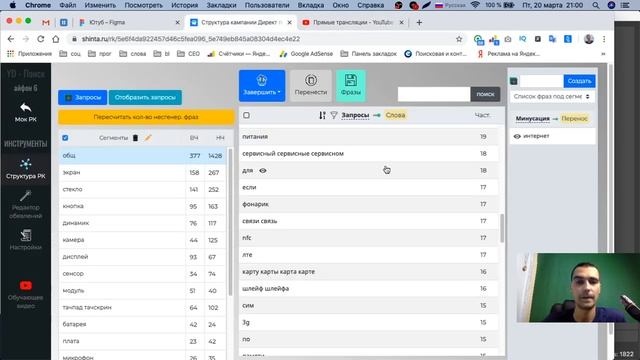
Task: Click the search input field next to поиск
Action: click(434, 94)
